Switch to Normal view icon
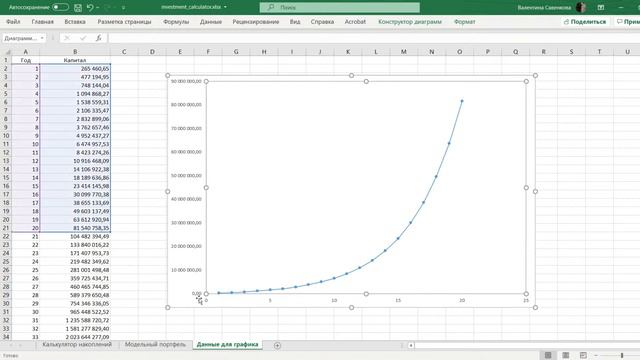 coord(548,356)
